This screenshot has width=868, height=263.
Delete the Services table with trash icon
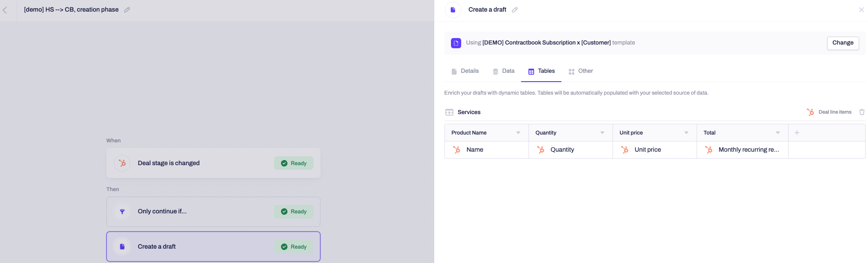pyautogui.click(x=861, y=112)
